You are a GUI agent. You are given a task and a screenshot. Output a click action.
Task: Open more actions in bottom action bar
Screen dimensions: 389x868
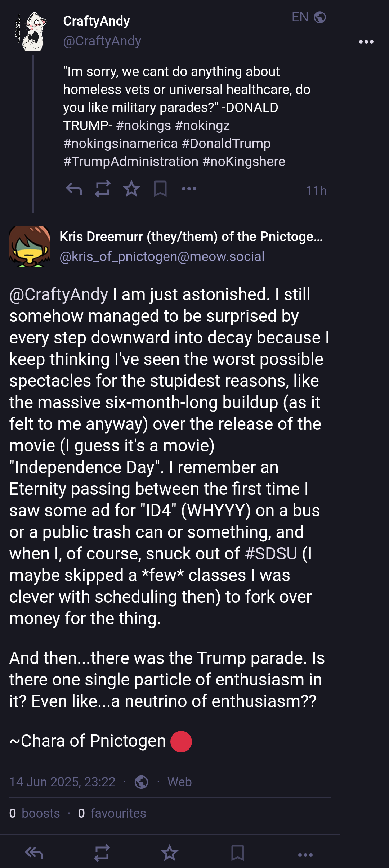[305, 855]
